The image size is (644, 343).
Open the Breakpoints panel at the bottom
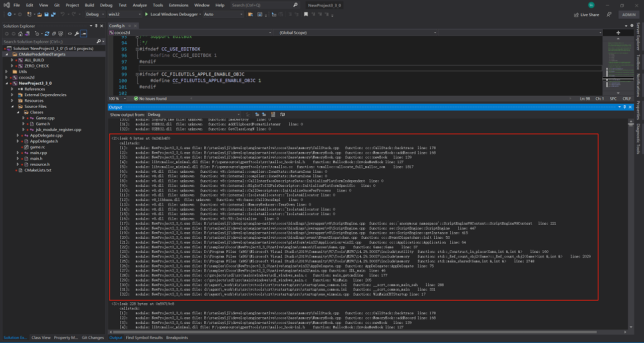[177, 337]
